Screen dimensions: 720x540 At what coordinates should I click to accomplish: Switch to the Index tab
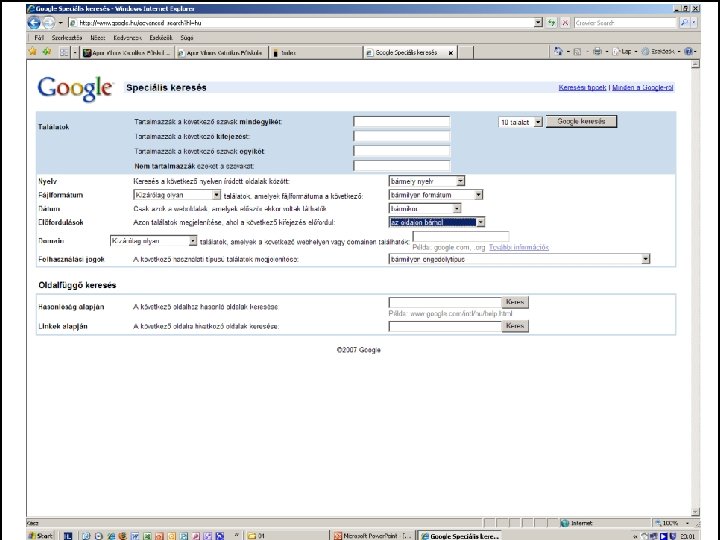coord(316,53)
